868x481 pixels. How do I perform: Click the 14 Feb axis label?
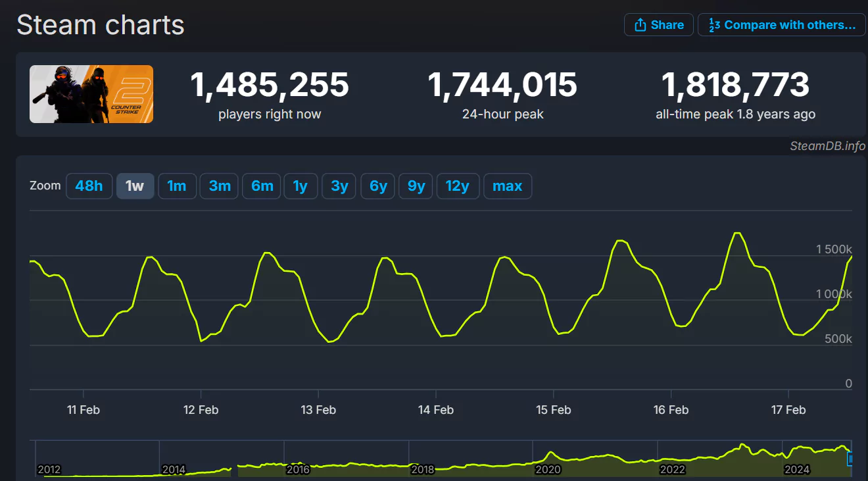coord(436,410)
